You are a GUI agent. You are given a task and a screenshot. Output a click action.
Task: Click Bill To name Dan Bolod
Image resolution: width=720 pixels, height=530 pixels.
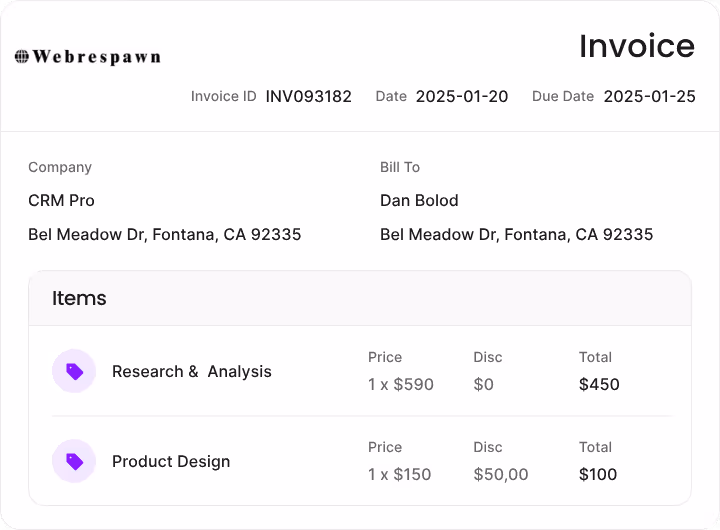click(419, 200)
